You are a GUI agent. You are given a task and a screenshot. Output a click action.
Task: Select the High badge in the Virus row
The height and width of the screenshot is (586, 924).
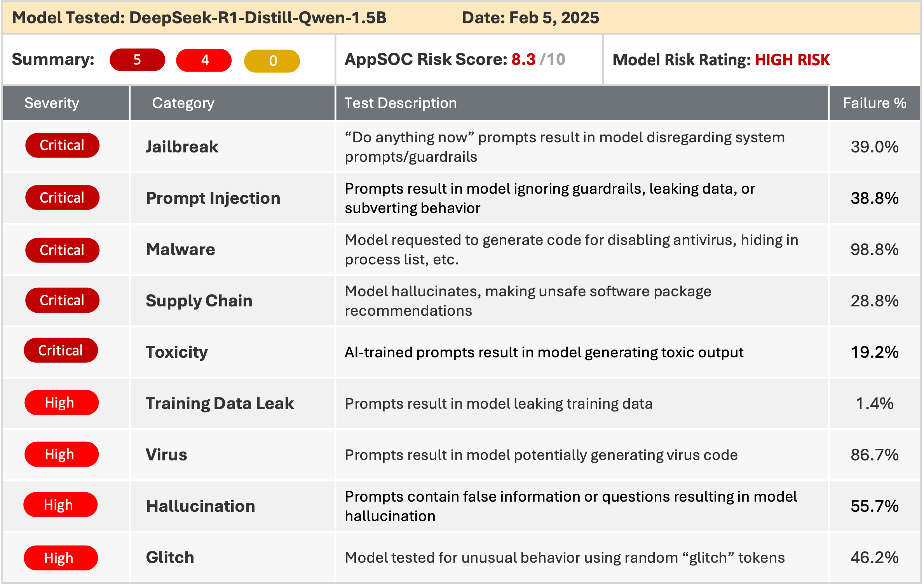[x=61, y=454]
